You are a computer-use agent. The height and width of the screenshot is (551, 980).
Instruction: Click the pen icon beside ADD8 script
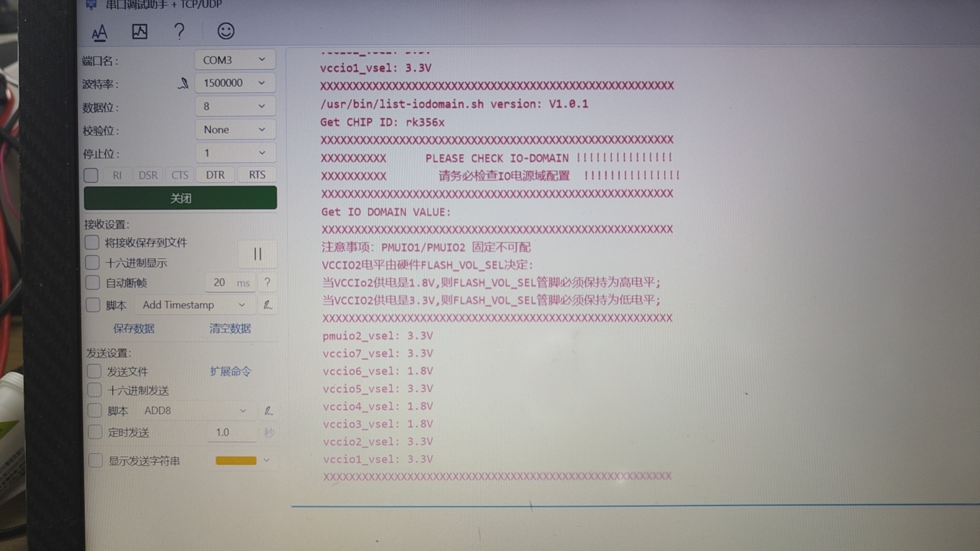tap(269, 410)
